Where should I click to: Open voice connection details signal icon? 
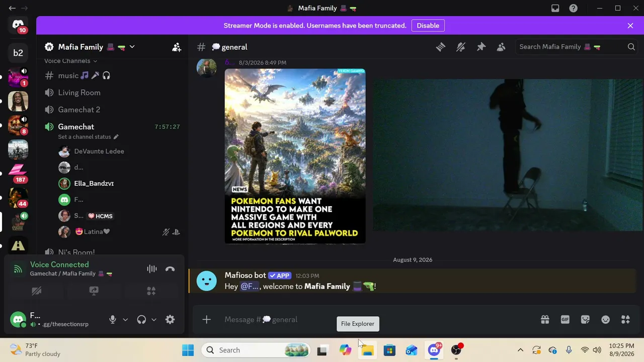click(18, 269)
